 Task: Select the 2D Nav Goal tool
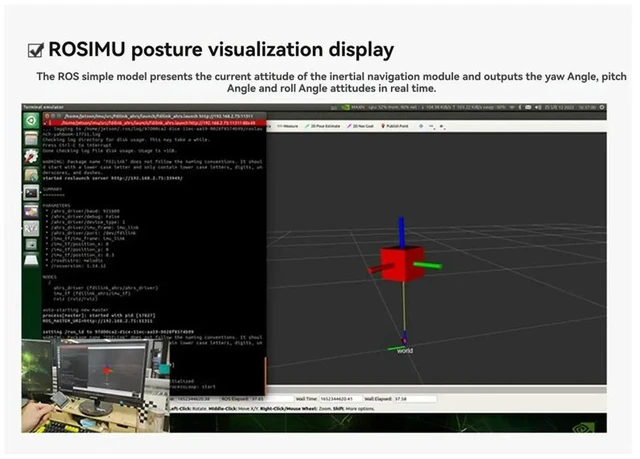pos(360,126)
